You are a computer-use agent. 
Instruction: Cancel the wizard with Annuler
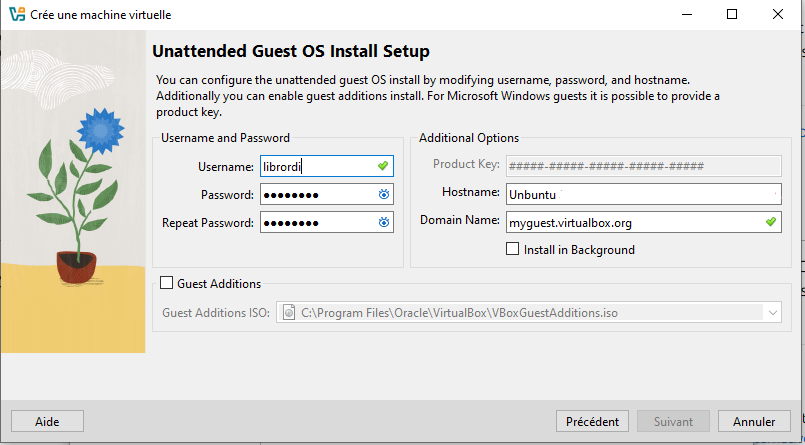(x=754, y=421)
